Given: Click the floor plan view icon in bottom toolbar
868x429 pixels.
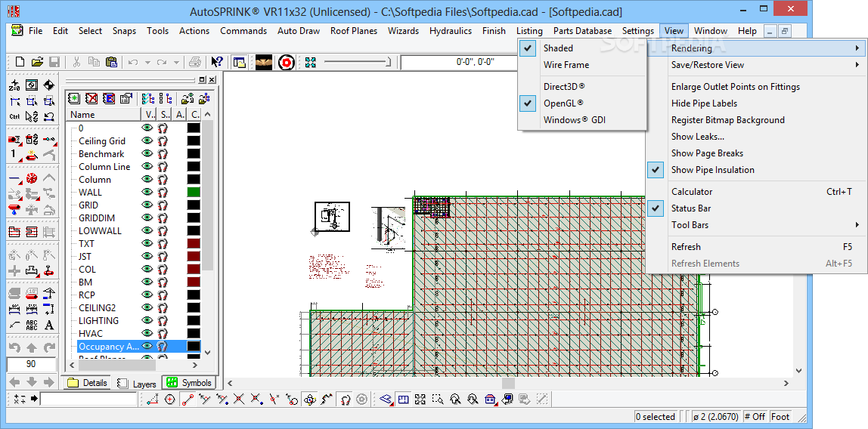Looking at the screenshot, I should [404, 399].
